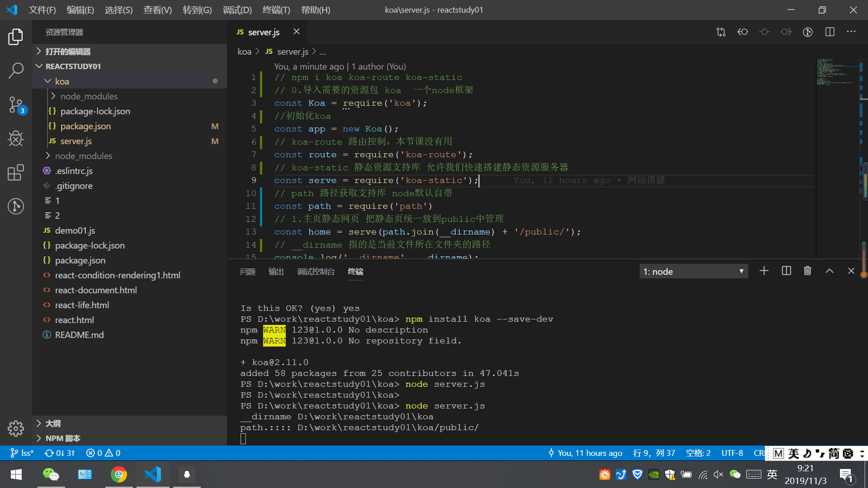Screen dimensions: 868x488
Task: Click the UTF-8 encoding selector
Action: point(731,453)
